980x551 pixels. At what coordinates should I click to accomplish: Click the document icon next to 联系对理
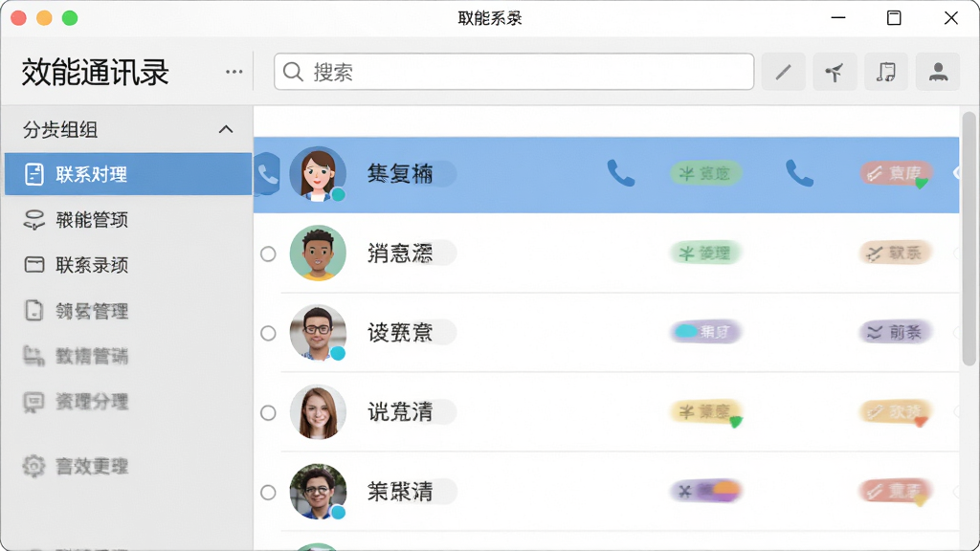click(x=33, y=174)
